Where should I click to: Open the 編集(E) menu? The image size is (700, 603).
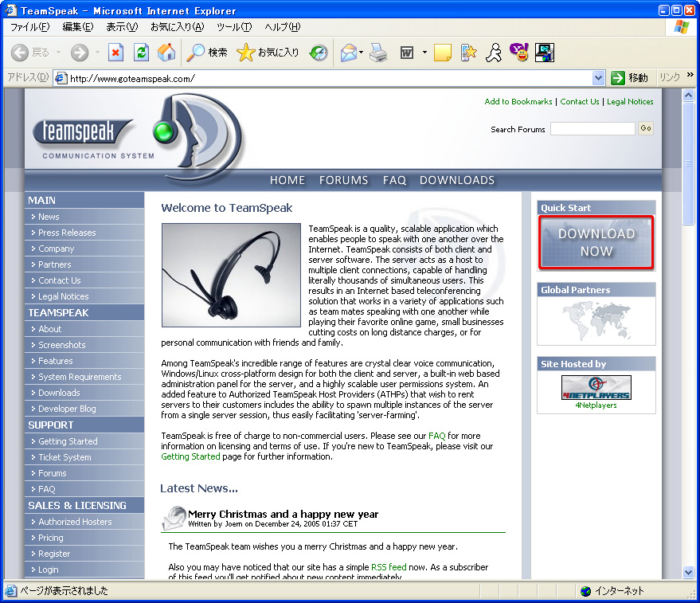point(78,27)
